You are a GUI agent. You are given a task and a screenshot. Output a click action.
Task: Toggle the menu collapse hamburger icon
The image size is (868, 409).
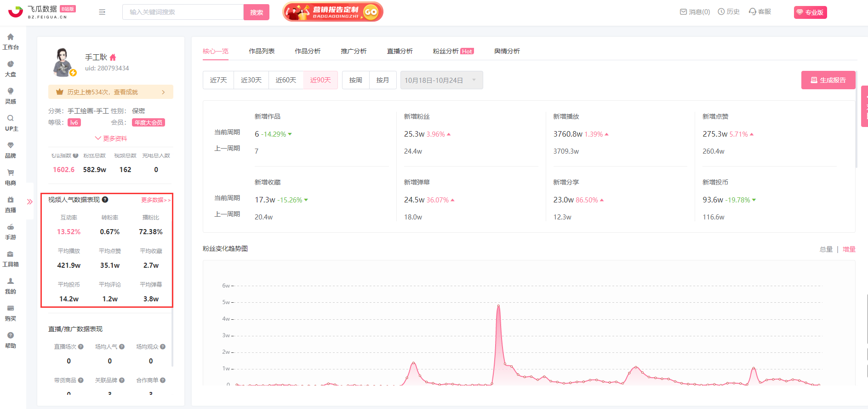point(102,12)
